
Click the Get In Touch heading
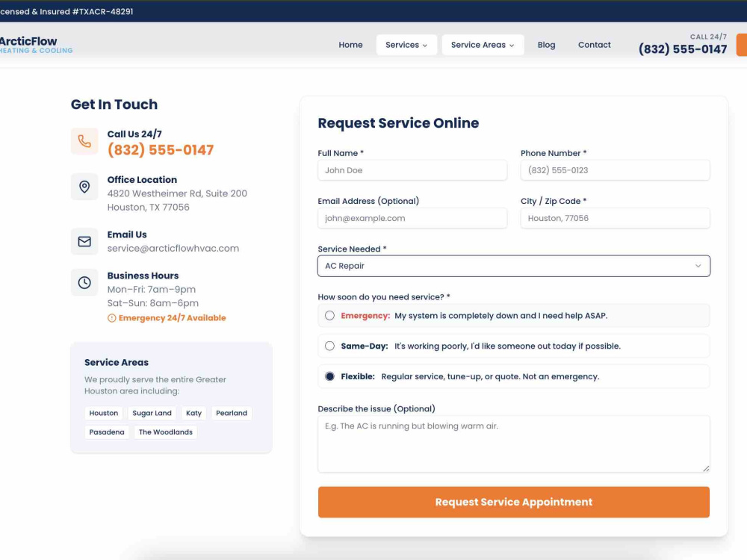(x=114, y=105)
